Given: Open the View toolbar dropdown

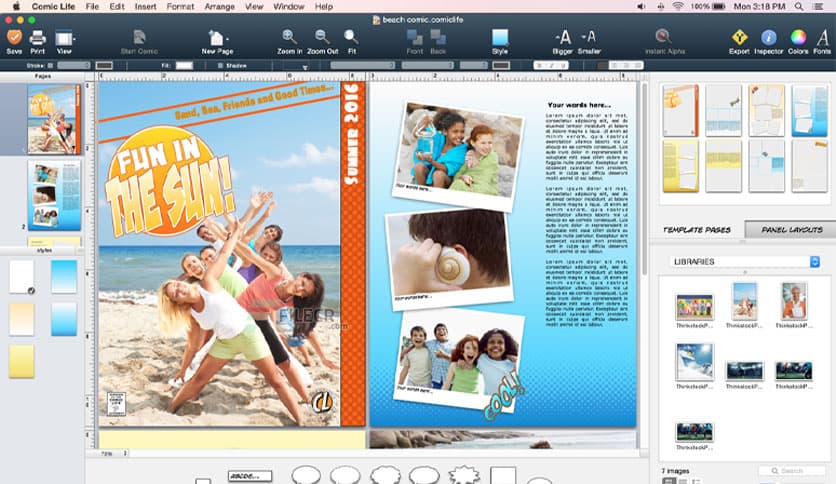Looking at the screenshot, I should [65, 40].
